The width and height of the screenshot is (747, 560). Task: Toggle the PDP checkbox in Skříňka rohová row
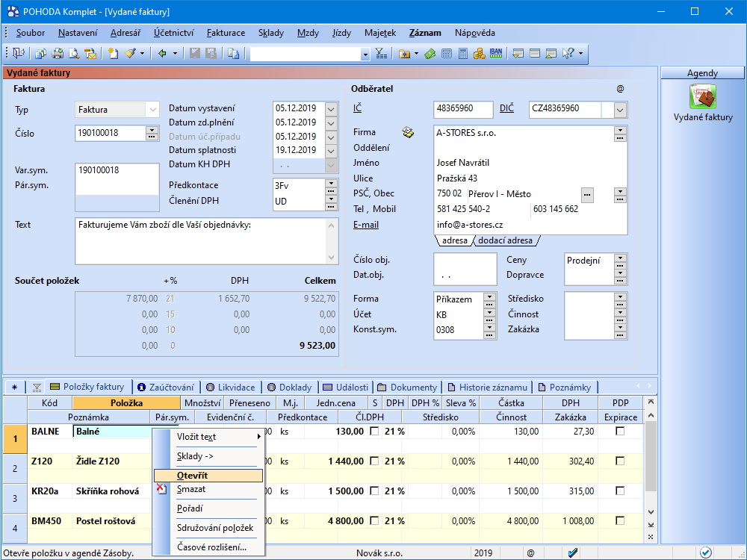pos(620,491)
